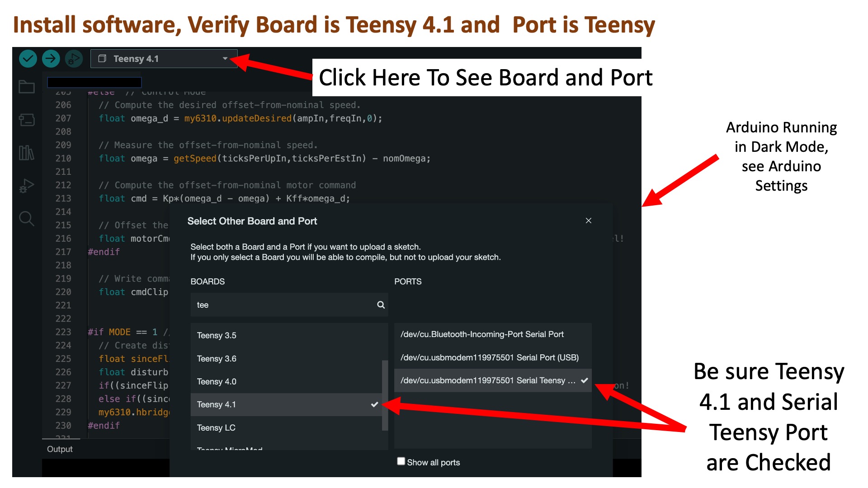Click the boards search field containing tee
Image resolution: width=868 pixels, height=488 pixels.
[283, 305]
